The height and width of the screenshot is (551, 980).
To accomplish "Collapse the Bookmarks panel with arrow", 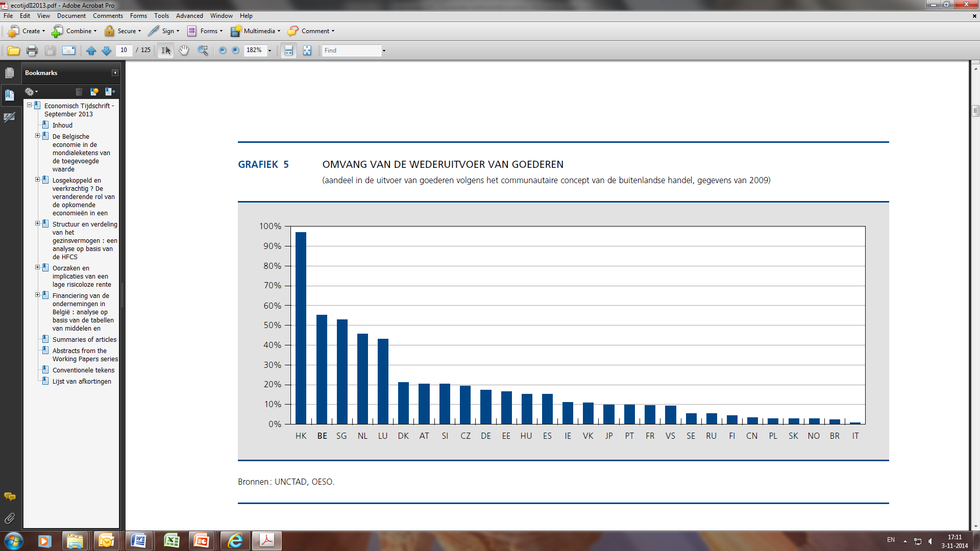I will coord(115,73).
